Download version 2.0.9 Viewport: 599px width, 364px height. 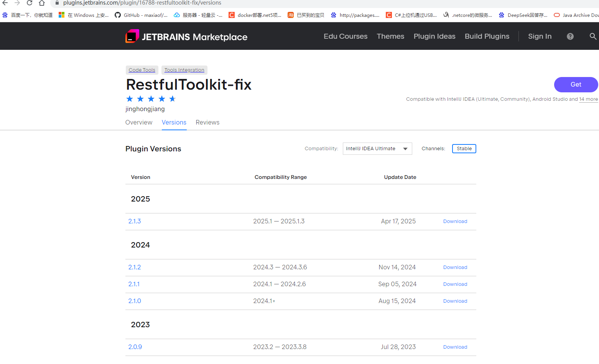455,347
